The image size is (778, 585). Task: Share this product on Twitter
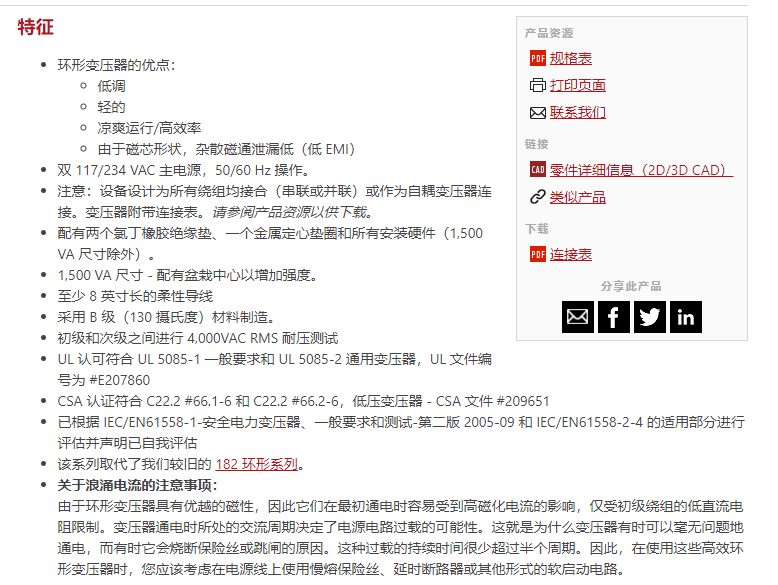(x=649, y=317)
